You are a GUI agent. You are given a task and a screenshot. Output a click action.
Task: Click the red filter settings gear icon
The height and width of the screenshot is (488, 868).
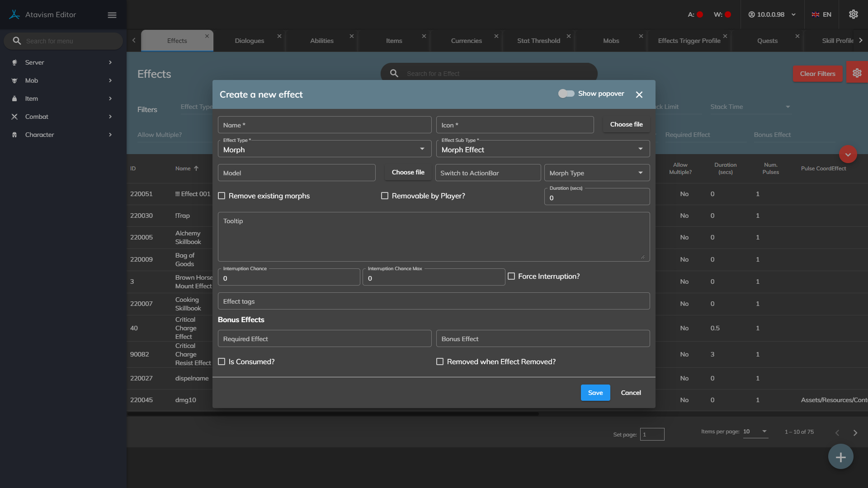click(857, 73)
